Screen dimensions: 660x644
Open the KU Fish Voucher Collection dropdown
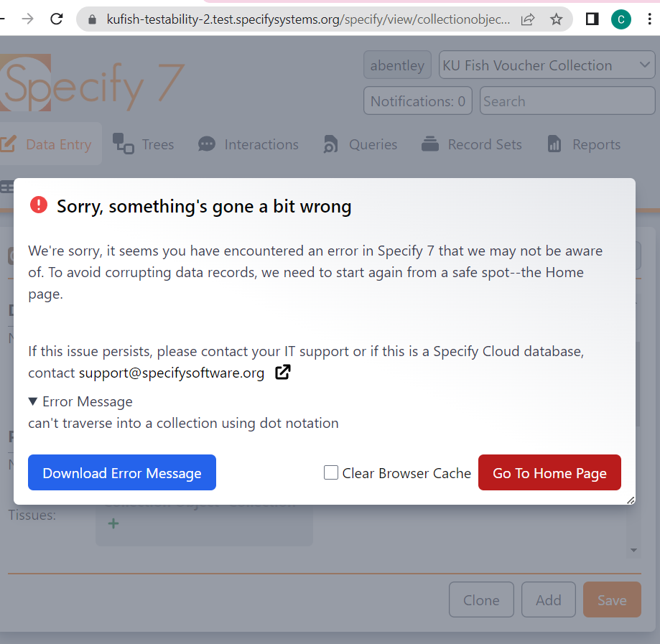547,65
